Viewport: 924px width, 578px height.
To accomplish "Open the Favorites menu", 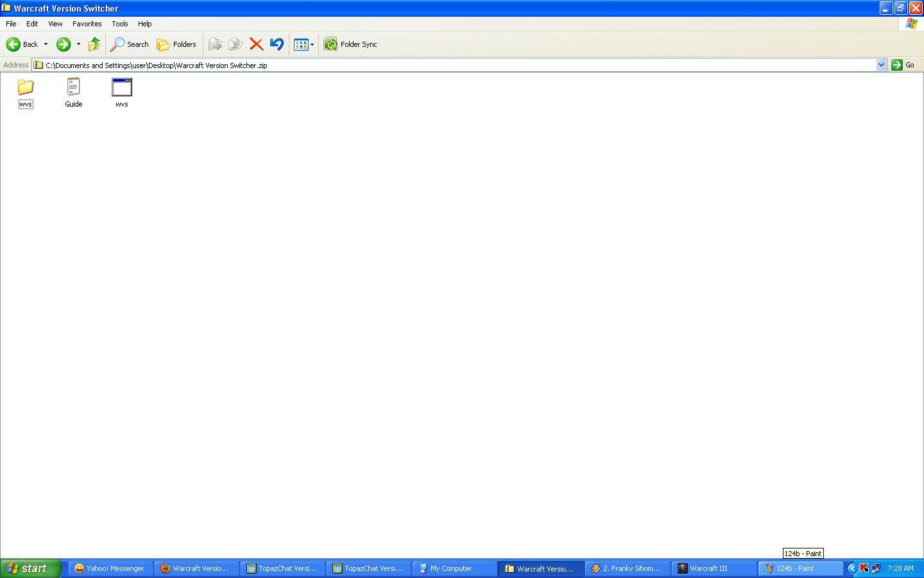I will tap(87, 24).
